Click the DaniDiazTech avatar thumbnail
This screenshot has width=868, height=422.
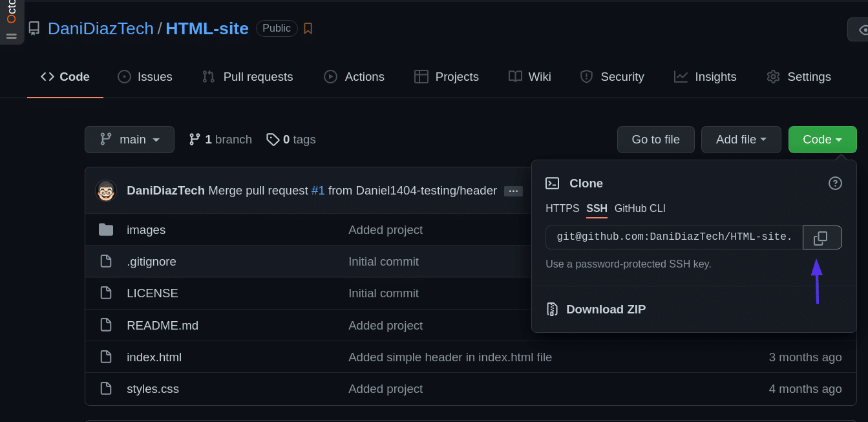(x=105, y=190)
